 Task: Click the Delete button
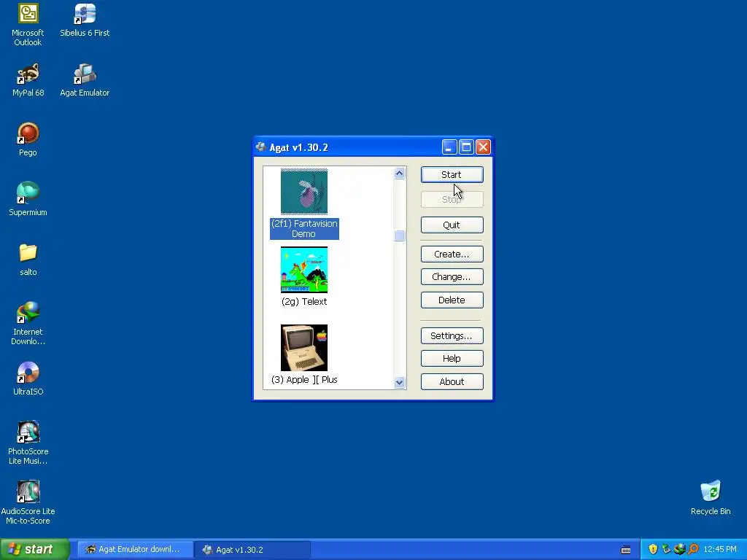pos(452,300)
